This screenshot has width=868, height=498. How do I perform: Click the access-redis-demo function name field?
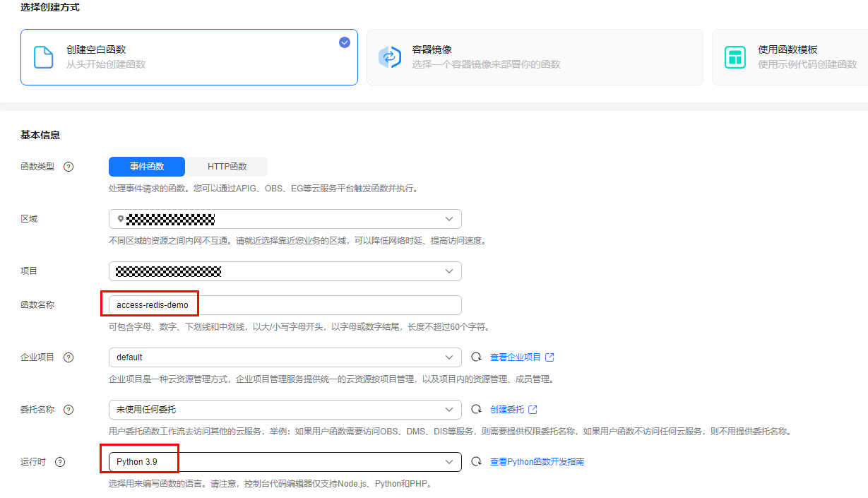[x=285, y=305]
